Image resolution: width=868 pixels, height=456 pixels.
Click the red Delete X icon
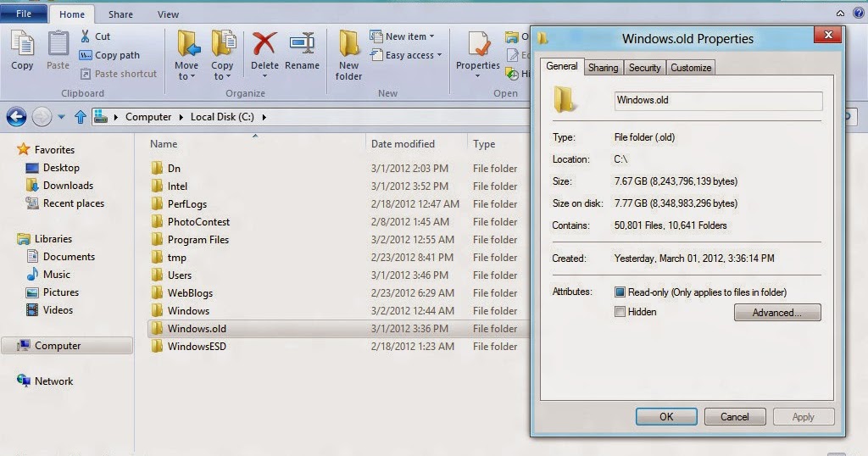(x=264, y=43)
